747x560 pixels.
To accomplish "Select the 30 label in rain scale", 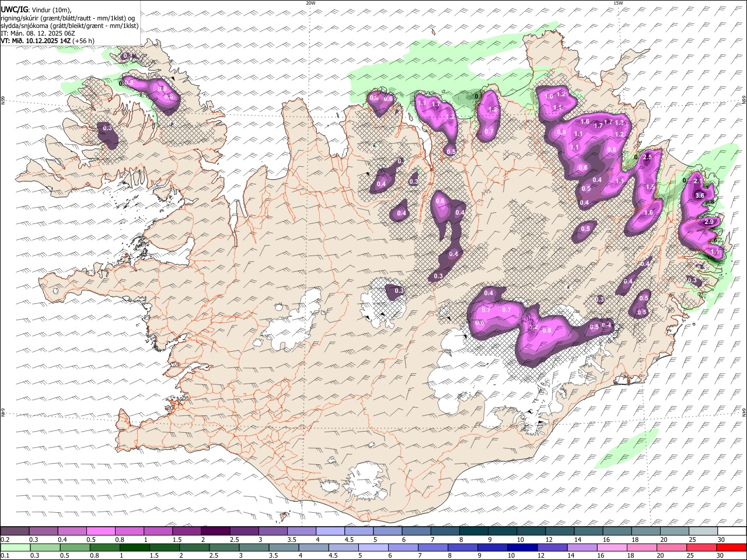I will pos(720,555).
